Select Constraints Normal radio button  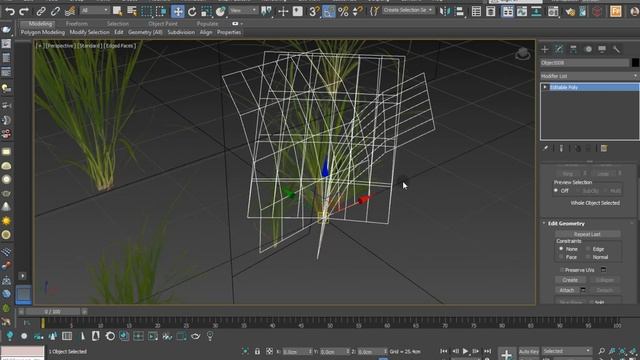point(588,257)
